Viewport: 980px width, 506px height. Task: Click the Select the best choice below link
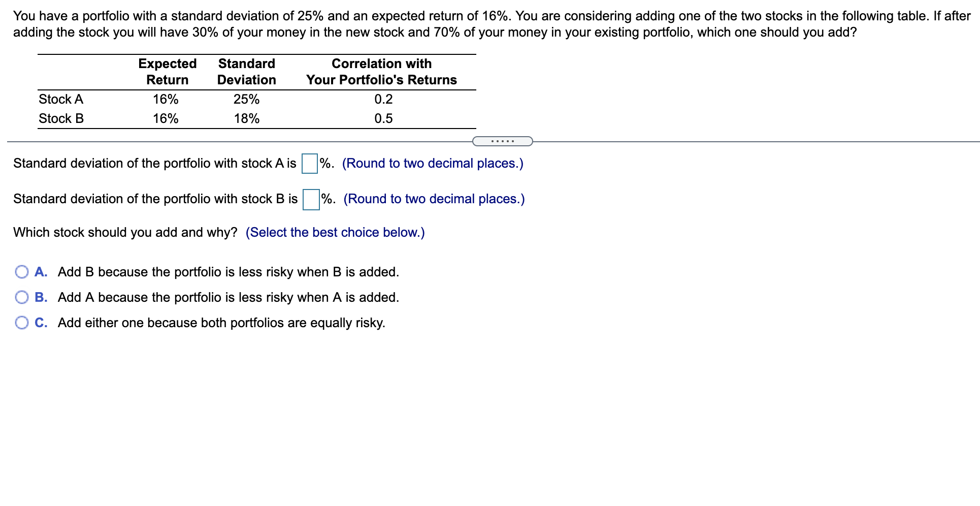point(335,233)
